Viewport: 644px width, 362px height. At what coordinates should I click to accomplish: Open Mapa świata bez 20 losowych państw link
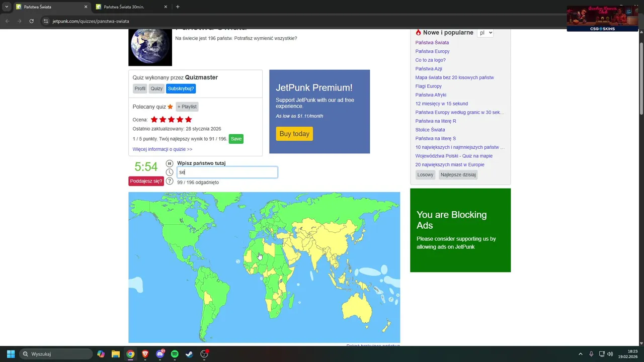[455, 77]
